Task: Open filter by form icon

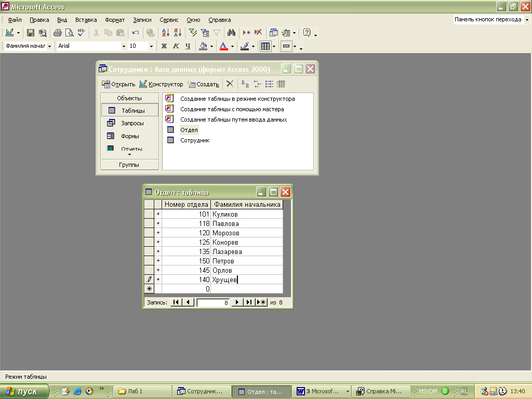Action: click(205, 33)
